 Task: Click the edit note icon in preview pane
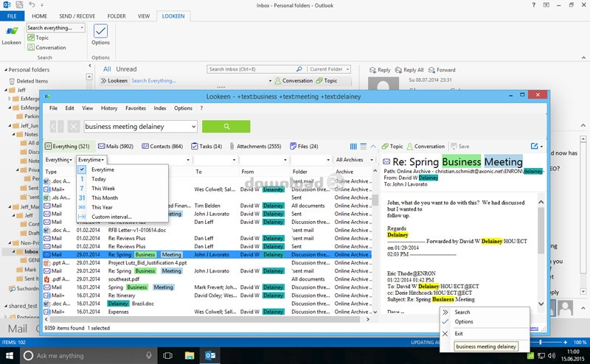click(534, 146)
